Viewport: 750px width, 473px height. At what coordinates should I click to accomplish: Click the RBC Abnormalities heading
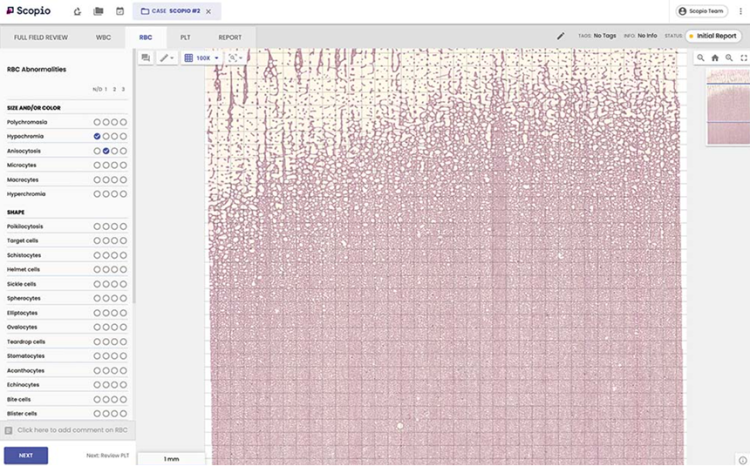click(x=36, y=69)
